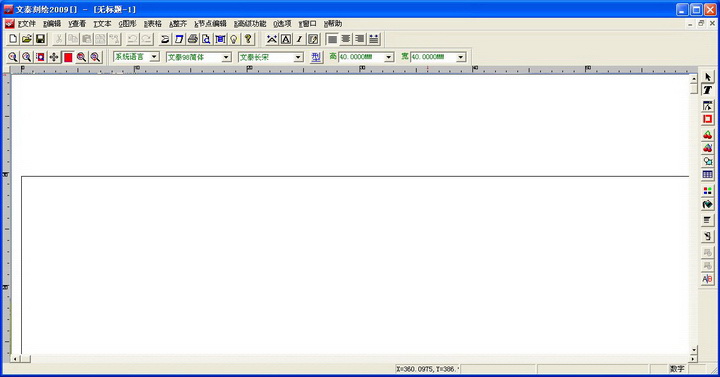Create a new document from the toolbar
The height and width of the screenshot is (377, 720).
(x=13, y=39)
